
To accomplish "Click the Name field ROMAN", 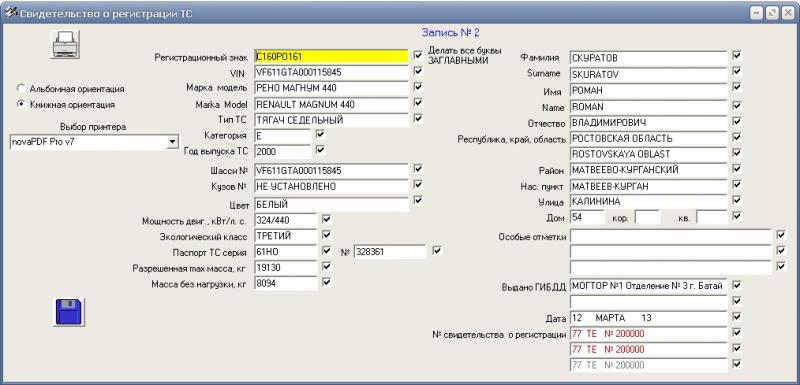I will pyautogui.click(x=648, y=107).
